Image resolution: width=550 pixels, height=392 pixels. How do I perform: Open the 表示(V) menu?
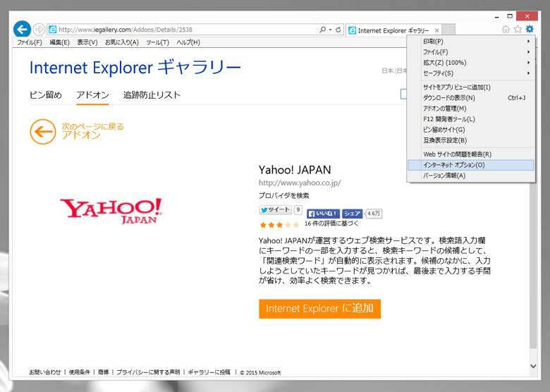[x=87, y=42]
